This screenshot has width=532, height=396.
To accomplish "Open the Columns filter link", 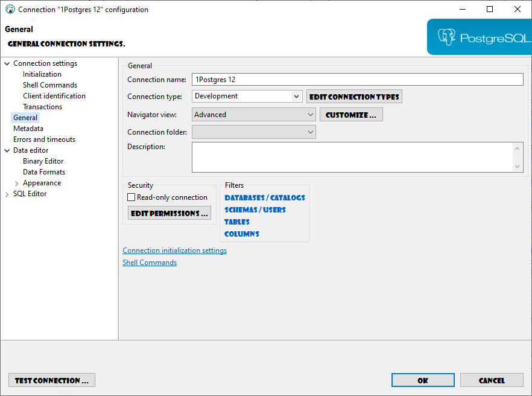I will [241, 234].
